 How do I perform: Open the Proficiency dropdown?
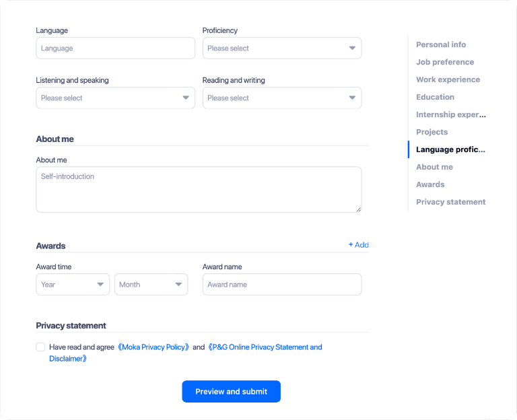(281, 48)
